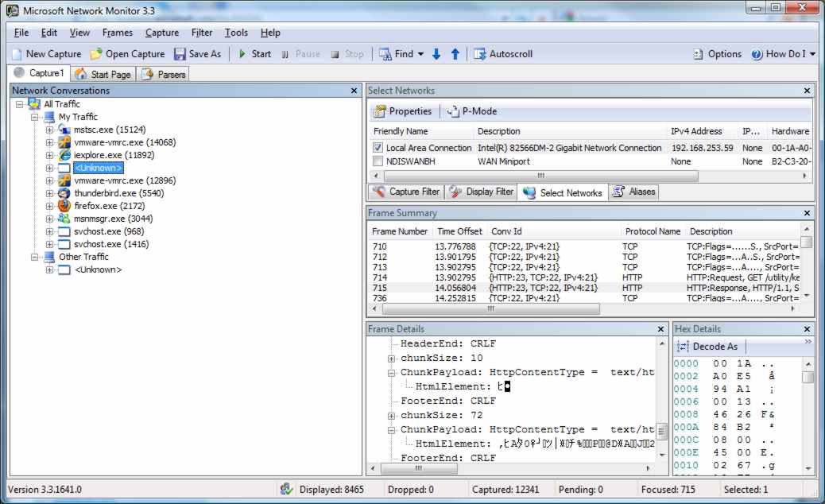Viewport: 825px width, 504px height.
Task: Switch to the Start Page tab
Action: (x=103, y=74)
